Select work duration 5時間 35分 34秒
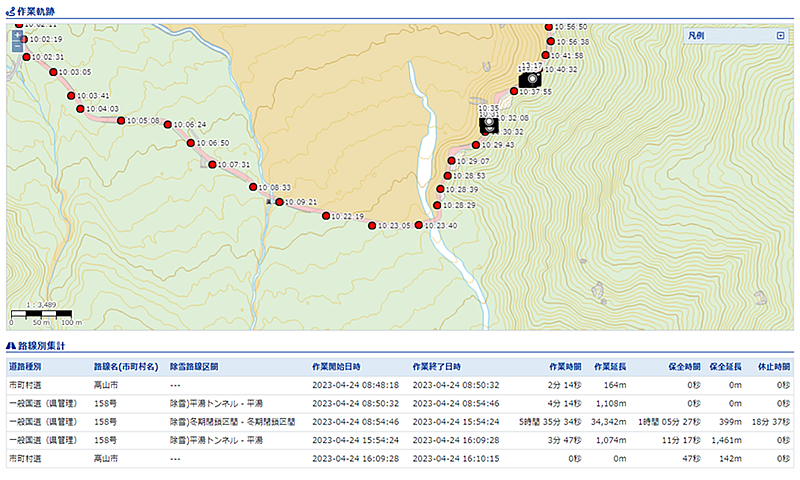Viewport: 800px width, 480px height. (x=550, y=422)
